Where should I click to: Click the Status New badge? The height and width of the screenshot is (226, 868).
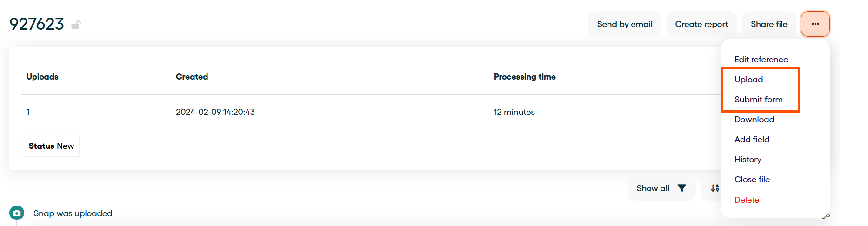52,146
